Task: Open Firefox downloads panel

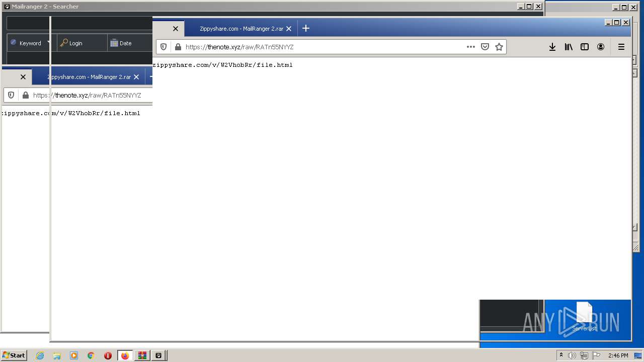Action: (552, 47)
